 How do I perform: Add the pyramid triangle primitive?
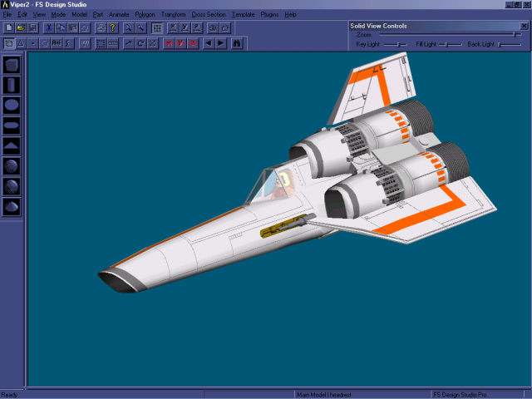pos(12,146)
